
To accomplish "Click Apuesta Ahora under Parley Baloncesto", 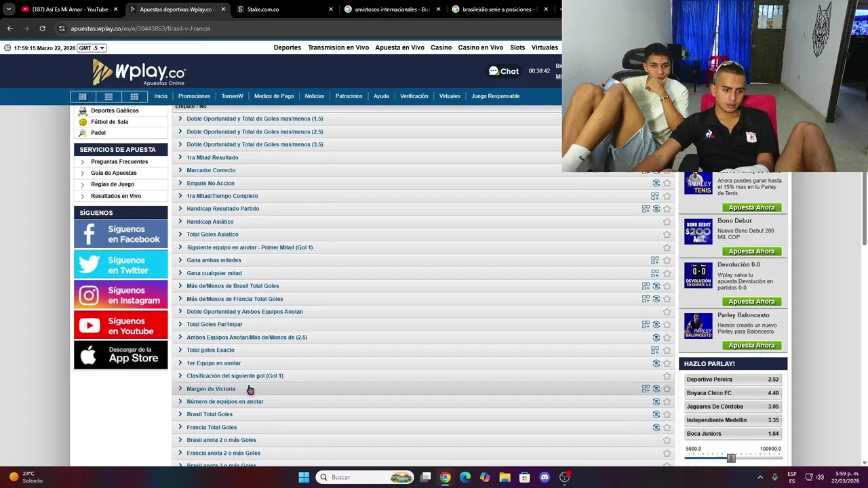I will tap(751, 346).
